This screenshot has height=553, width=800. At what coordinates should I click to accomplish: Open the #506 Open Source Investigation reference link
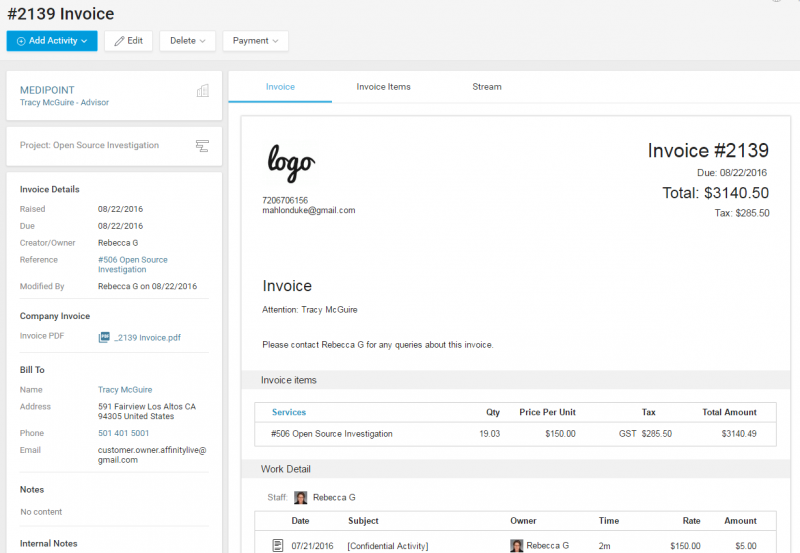[x=132, y=264]
